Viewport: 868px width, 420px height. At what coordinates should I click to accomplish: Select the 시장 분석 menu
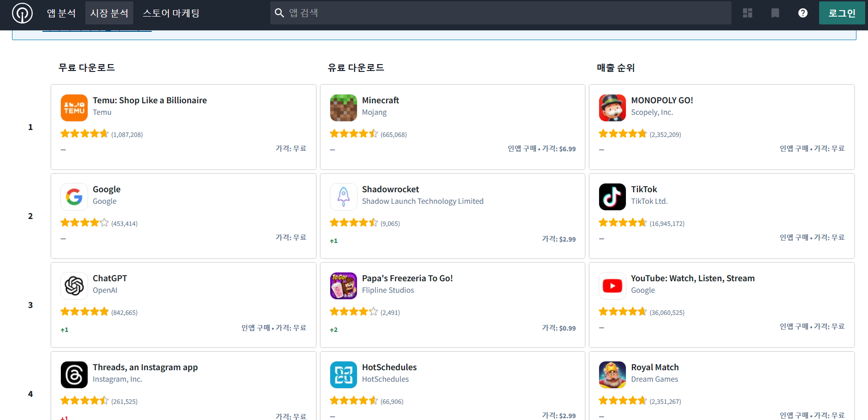point(109,13)
